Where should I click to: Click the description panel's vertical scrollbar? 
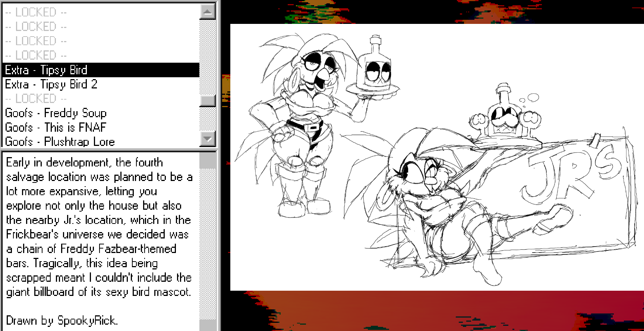208,241
